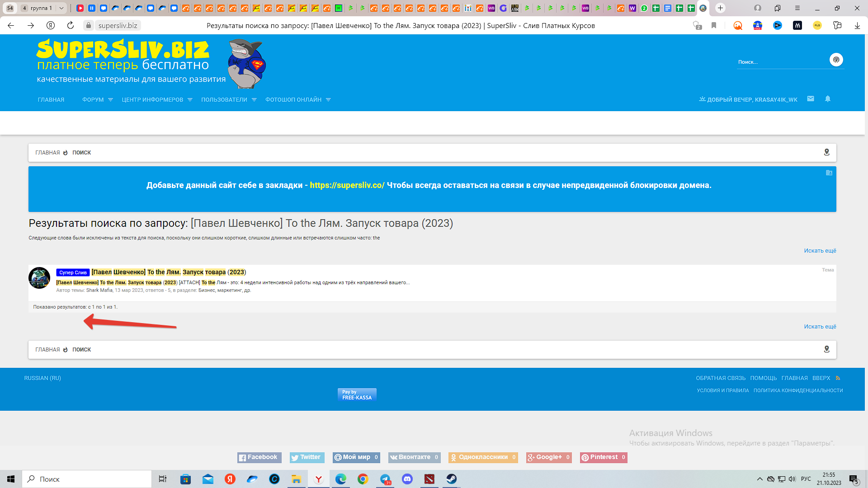Screen dimensions: 868x488
Task: Share the page on Вконтакте
Action: [x=414, y=457]
